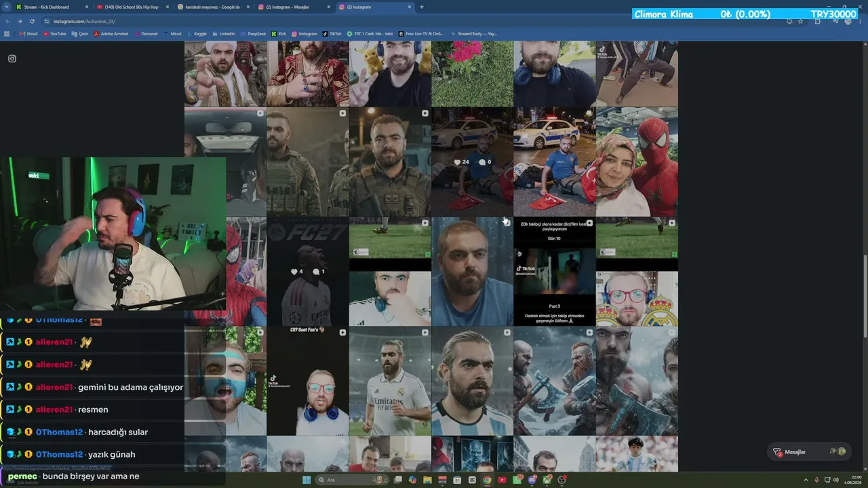This screenshot has width=868, height=488.
Task: Click the Instagram logo in the sidebar
Action: [12, 58]
